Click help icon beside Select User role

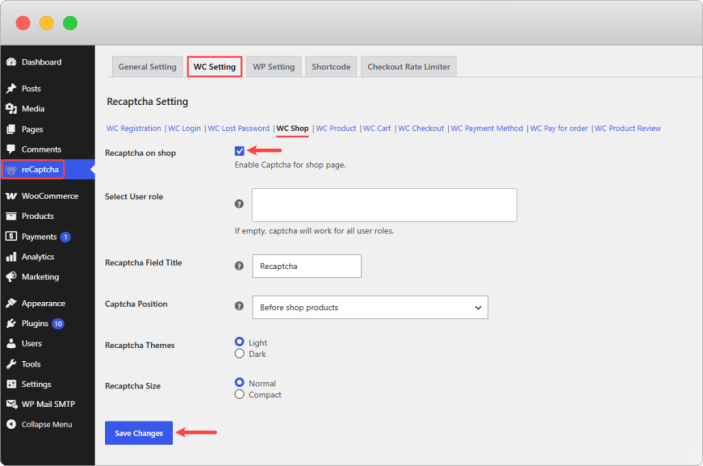[239, 204]
